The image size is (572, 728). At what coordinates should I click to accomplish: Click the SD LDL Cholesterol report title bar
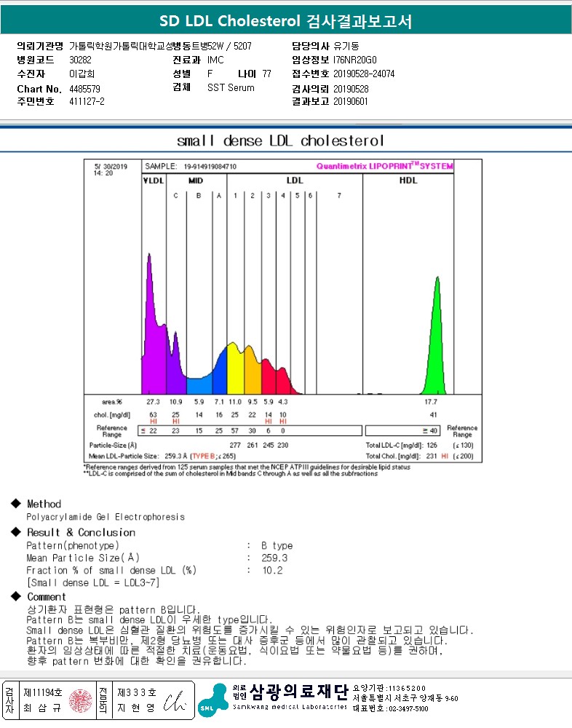(286, 21)
